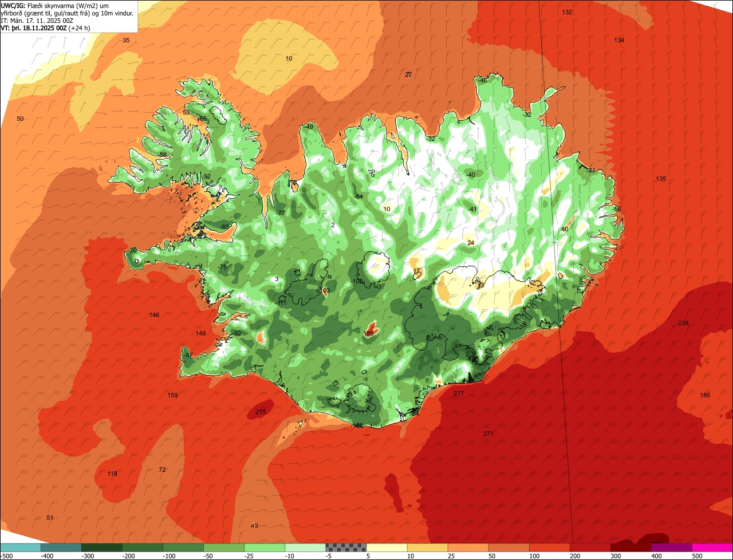Viewport: 733px width, 560px height.
Task: Click the legend swatch between -400 and -300
Action: coord(61,547)
